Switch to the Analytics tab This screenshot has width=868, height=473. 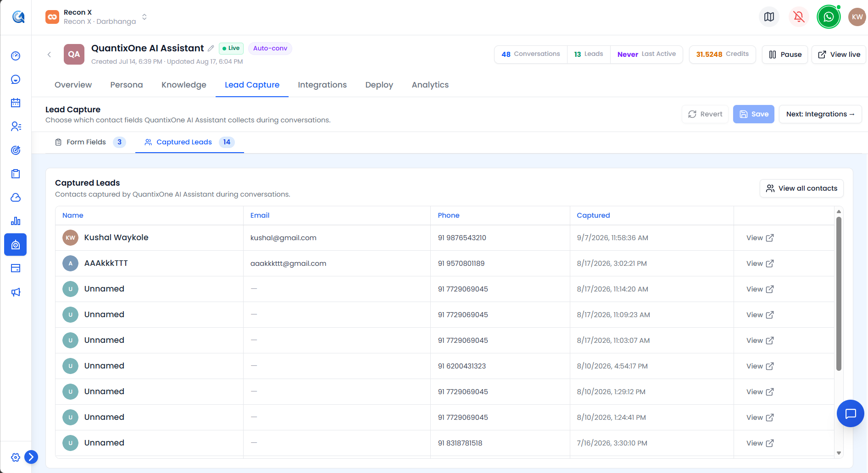(x=430, y=85)
